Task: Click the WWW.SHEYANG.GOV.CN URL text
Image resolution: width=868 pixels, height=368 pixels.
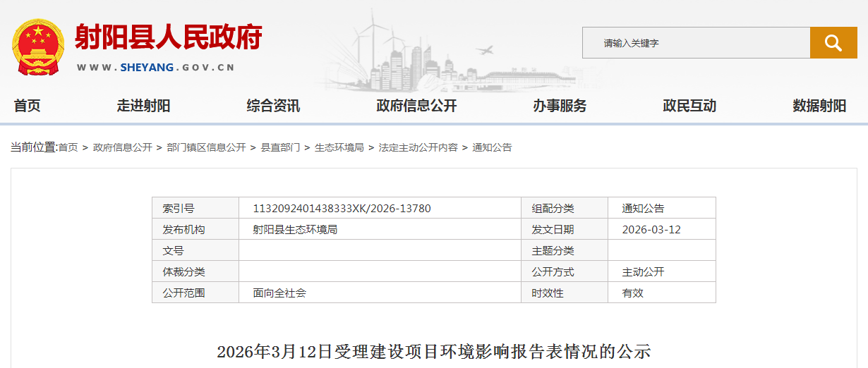Action: (155, 68)
